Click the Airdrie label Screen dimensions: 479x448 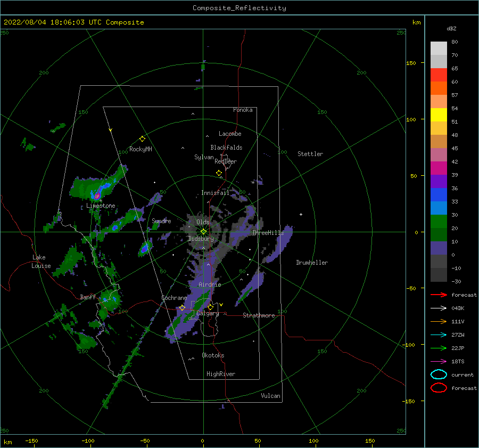point(210,284)
